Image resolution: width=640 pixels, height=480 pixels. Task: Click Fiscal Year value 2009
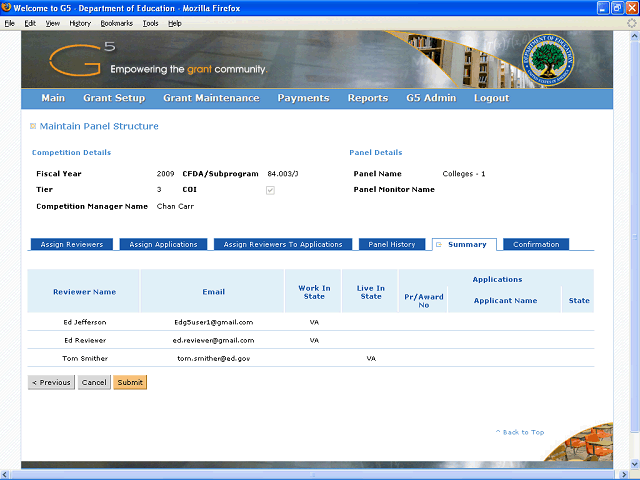coord(165,174)
